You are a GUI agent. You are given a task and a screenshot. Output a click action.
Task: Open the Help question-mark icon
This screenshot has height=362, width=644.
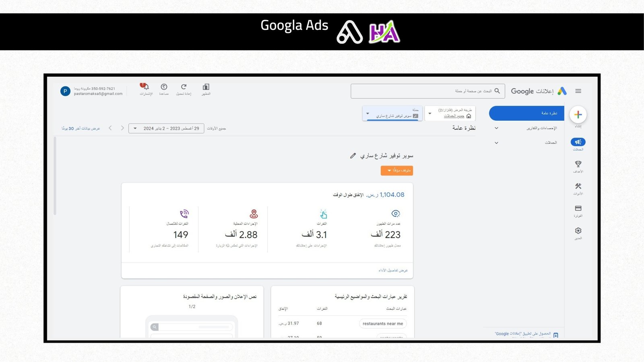(164, 87)
